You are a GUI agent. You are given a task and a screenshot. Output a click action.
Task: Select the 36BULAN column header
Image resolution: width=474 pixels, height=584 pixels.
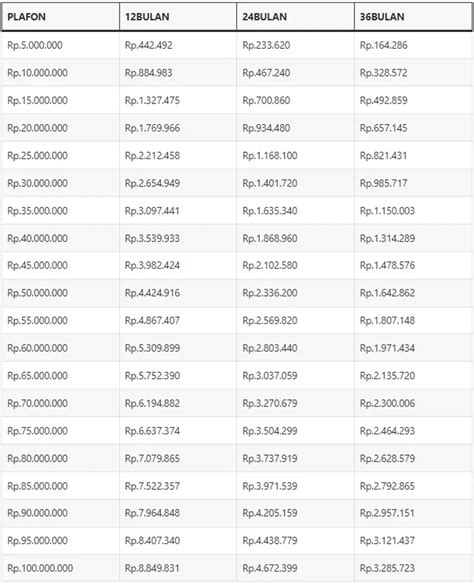[x=413, y=17]
